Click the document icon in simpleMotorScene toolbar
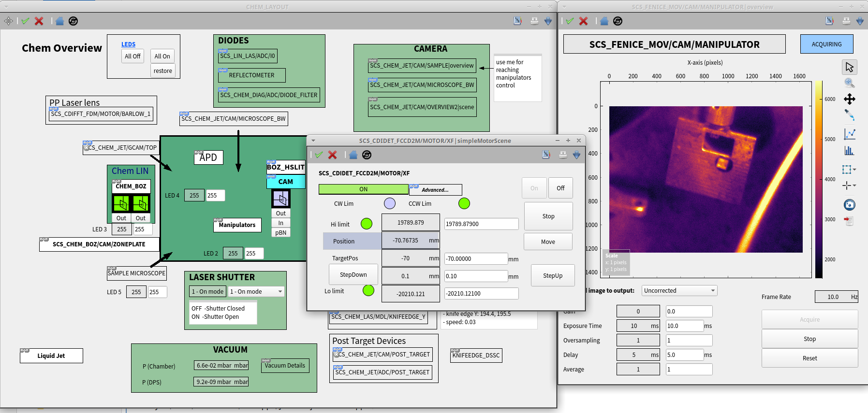868x413 pixels. [546, 155]
